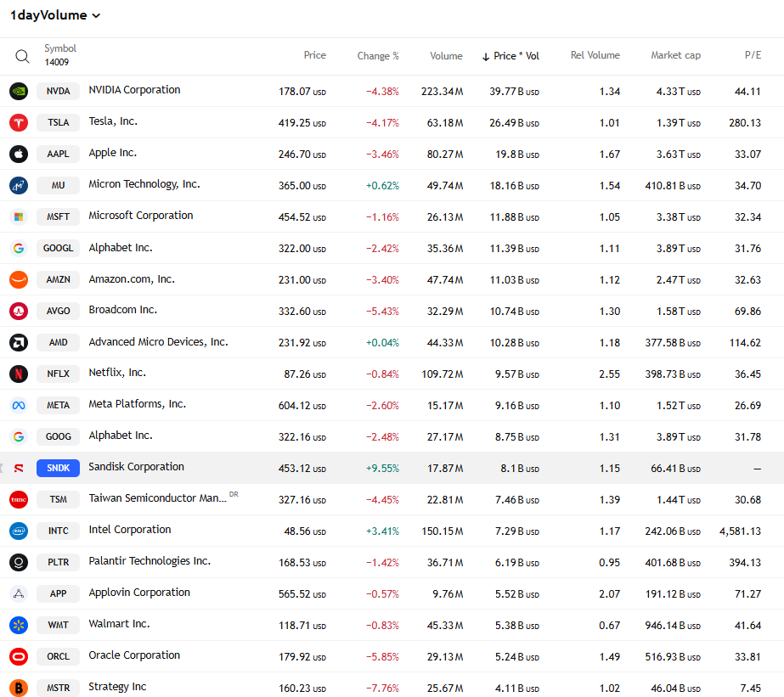Click the Oracle logo icon
Screen dimensions: 784x697
[x=19, y=656]
